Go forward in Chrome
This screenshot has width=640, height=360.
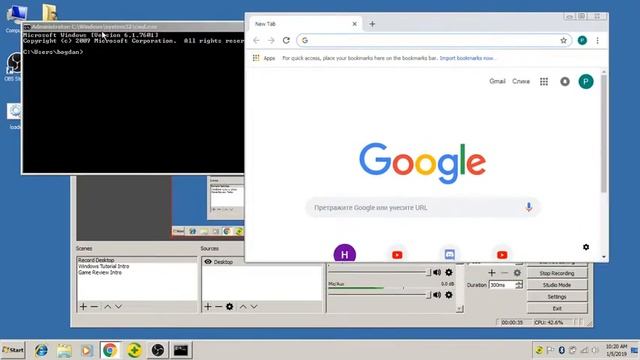click(x=271, y=40)
